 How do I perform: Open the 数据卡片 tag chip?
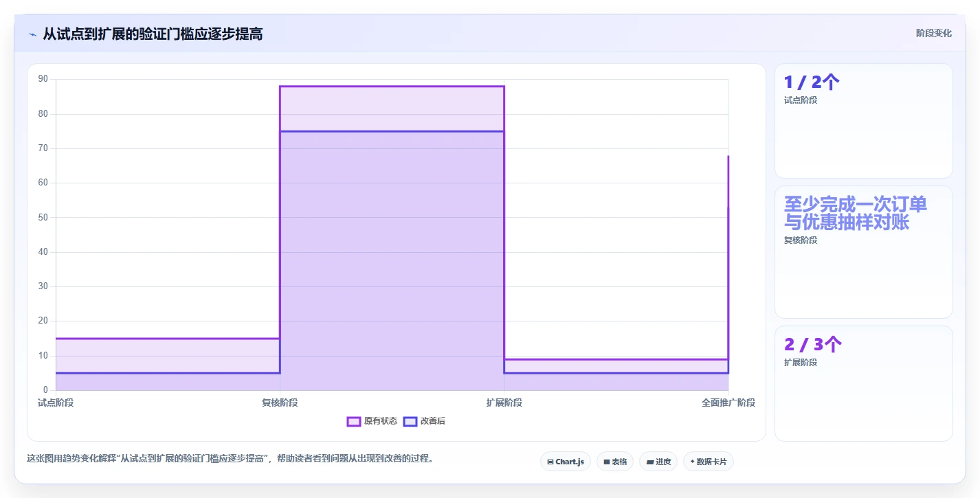(709, 462)
